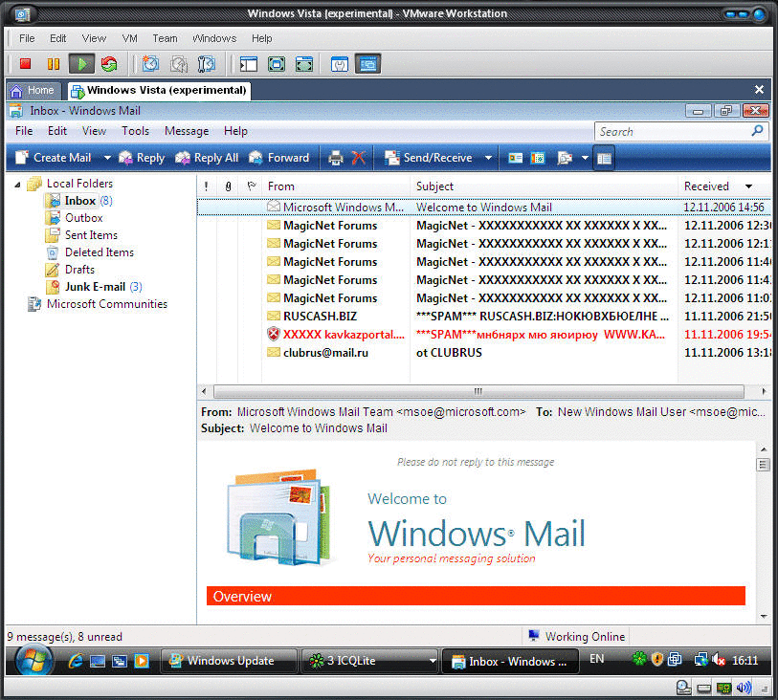
Task: Open Windows Calendar from the toolbar
Action: (x=538, y=158)
